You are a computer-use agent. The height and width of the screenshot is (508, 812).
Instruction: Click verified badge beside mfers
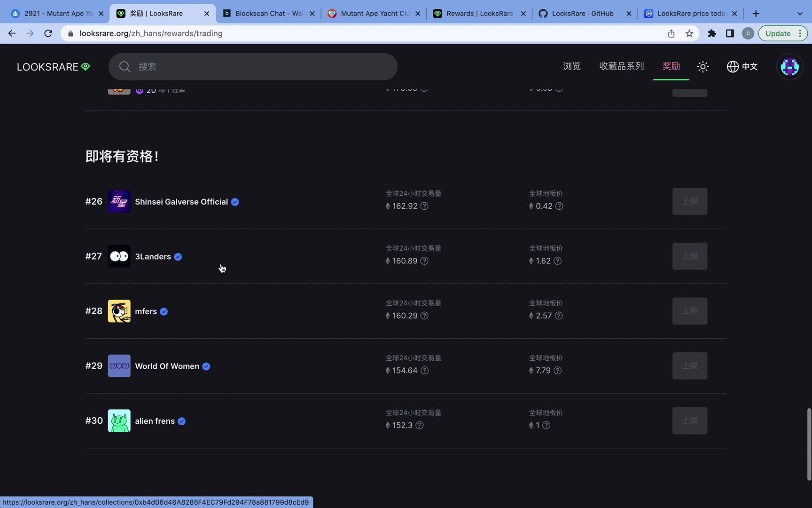coord(164,312)
